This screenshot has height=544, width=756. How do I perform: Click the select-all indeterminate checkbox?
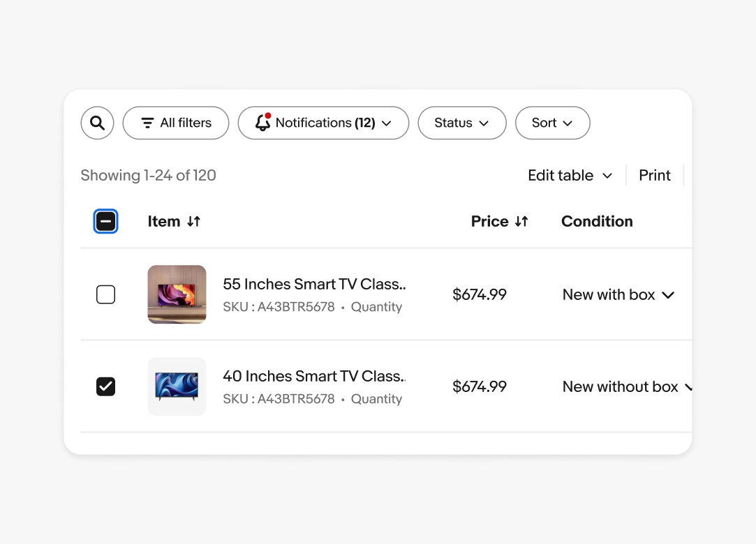pos(105,221)
